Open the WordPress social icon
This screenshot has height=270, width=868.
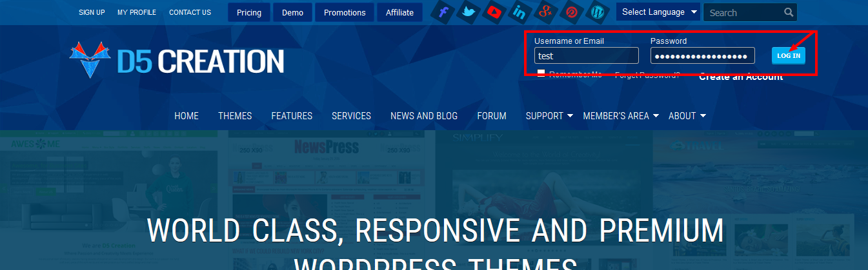(x=598, y=12)
